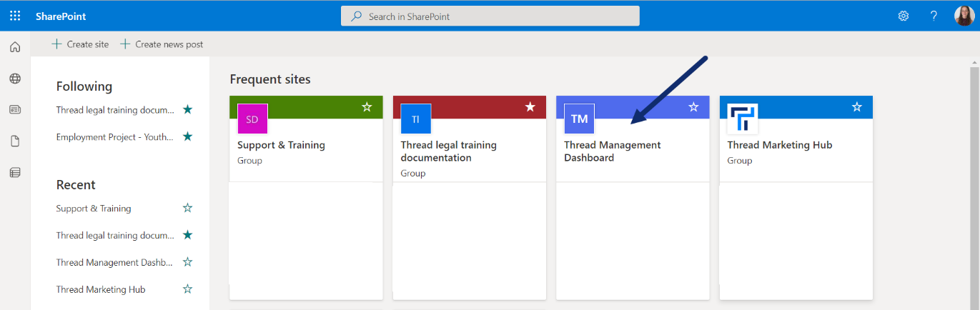This screenshot has height=310, width=980.
Task: Open Thread legal training link under Following
Action: [x=115, y=110]
